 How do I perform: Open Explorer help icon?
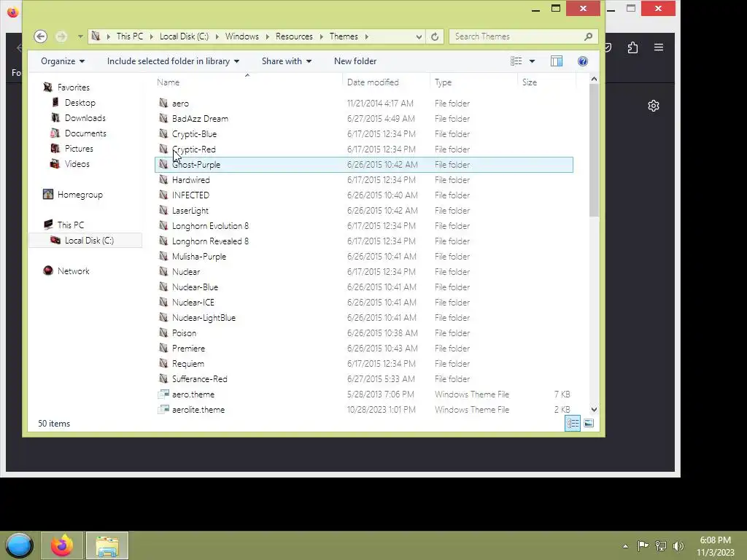point(582,61)
